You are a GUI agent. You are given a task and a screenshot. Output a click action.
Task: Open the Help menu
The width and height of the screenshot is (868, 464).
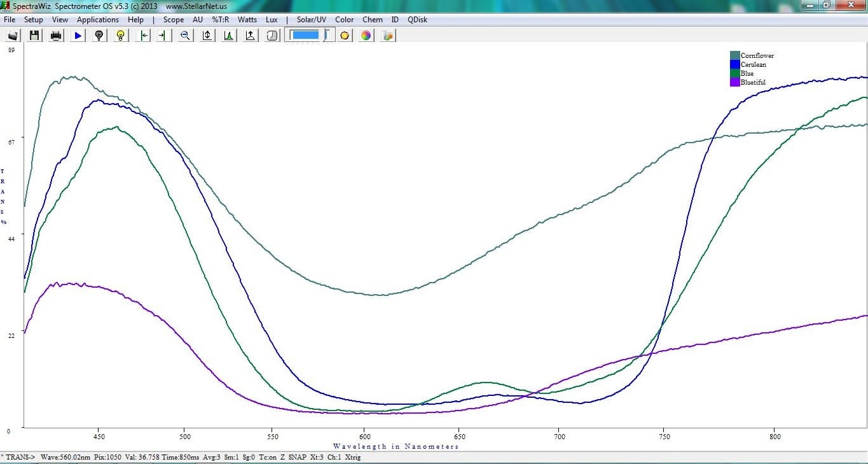pyautogui.click(x=135, y=20)
